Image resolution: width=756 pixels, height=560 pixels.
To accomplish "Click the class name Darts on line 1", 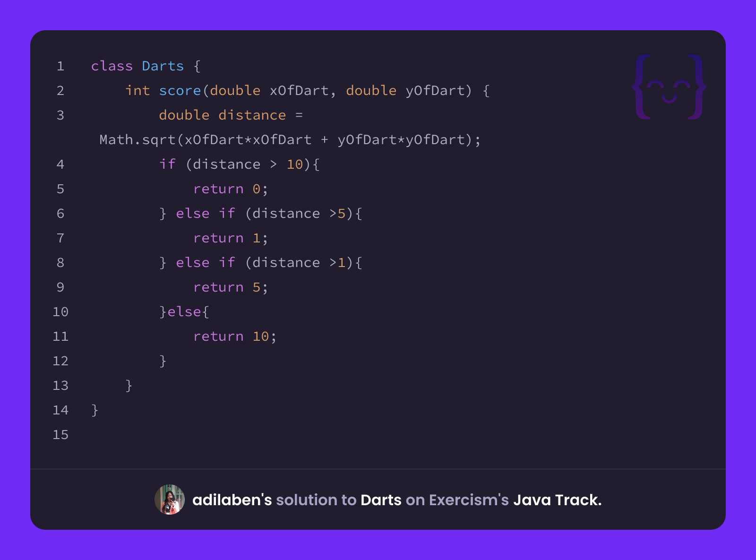I will [163, 66].
